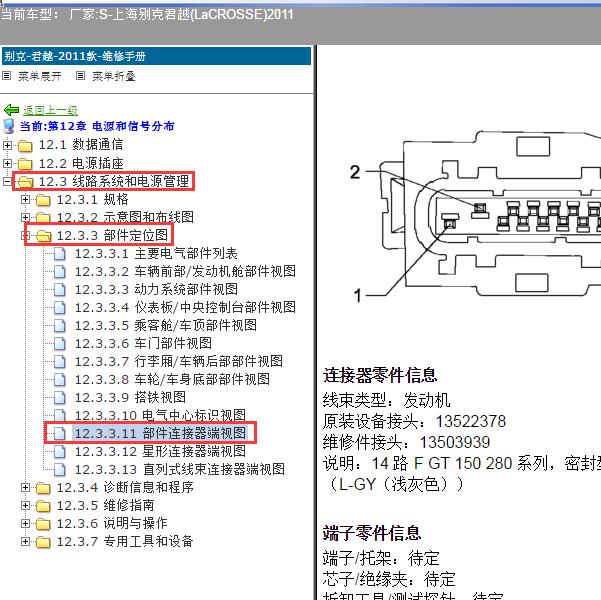
Task: Click the 别克-君越-2011款-维修手册 title bar
Action: pyautogui.click(x=156, y=56)
